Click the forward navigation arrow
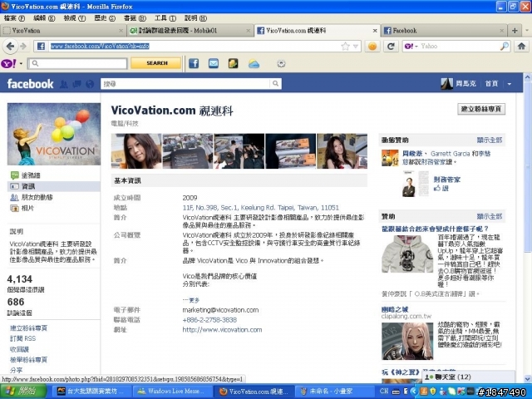The height and width of the screenshot is (399, 532). (23, 47)
